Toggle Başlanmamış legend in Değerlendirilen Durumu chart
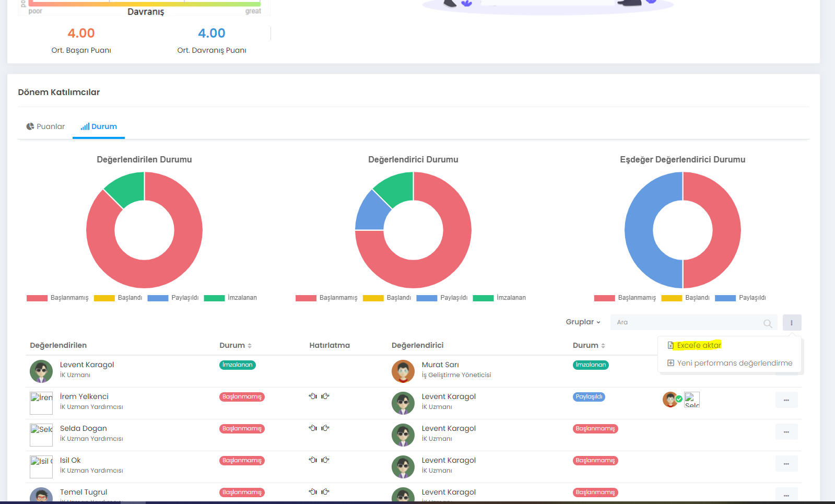 [x=57, y=298]
